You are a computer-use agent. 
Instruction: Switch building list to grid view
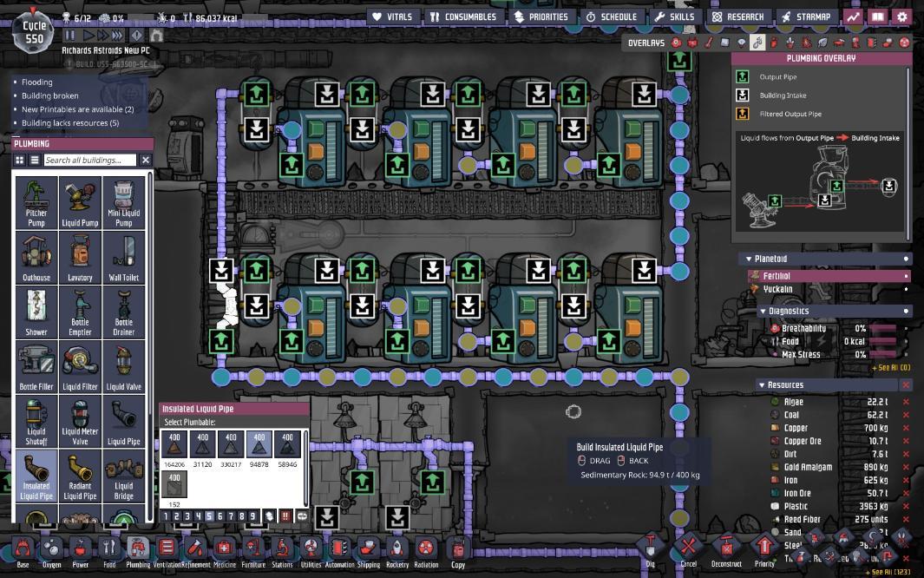click(x=20, y=161)
